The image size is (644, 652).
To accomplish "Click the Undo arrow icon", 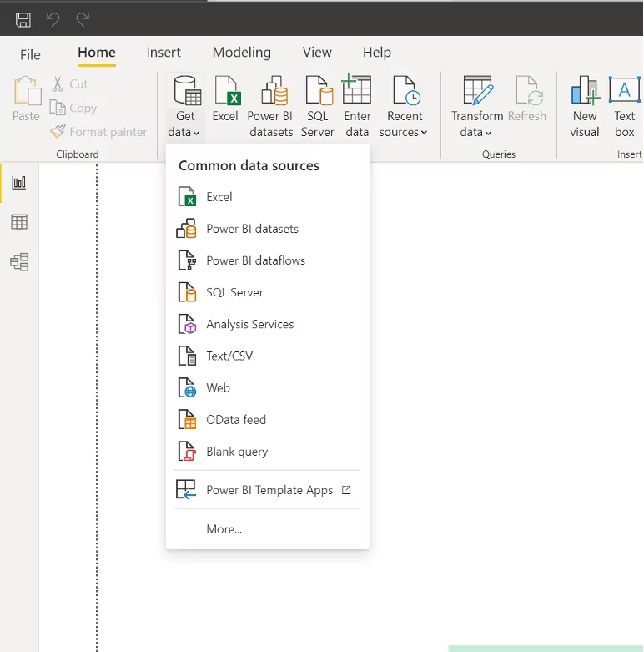I will tap(53, 19).
